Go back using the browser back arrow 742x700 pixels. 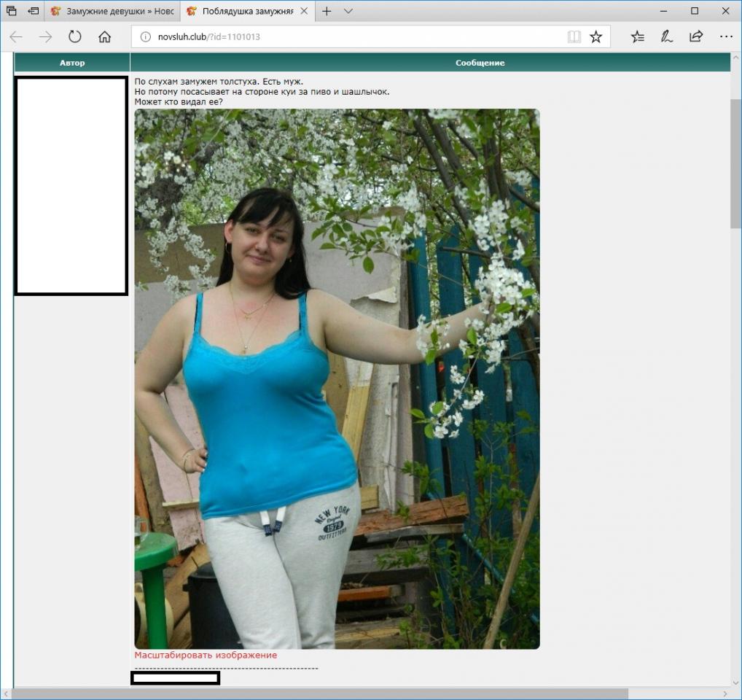click(16, 36)
